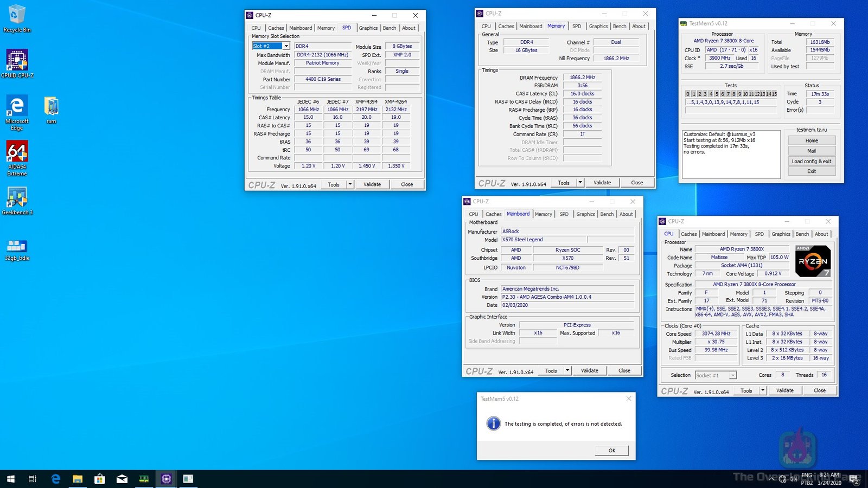
Task: Click OK in the TestMem5 dialog
Action: [611, 451]
